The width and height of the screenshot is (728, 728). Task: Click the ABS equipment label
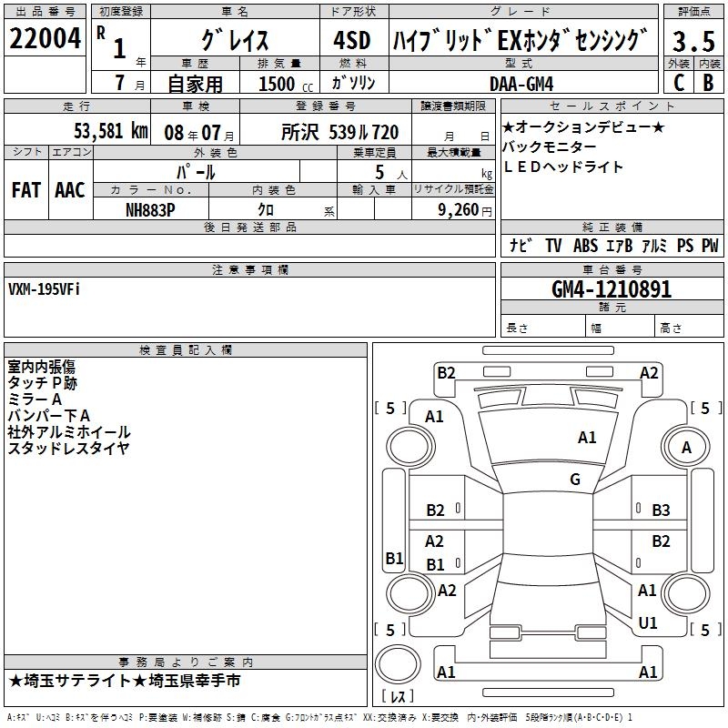[x=585, y=245]
